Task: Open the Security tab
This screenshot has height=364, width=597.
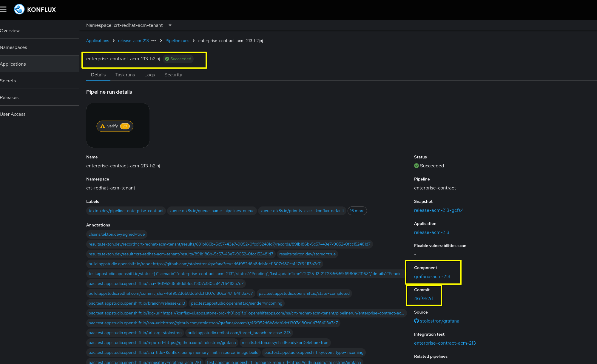Action: 173,75
